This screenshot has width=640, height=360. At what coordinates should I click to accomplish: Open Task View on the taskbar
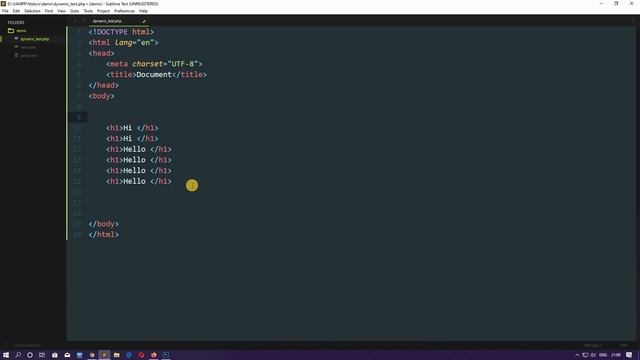(42, 355)
